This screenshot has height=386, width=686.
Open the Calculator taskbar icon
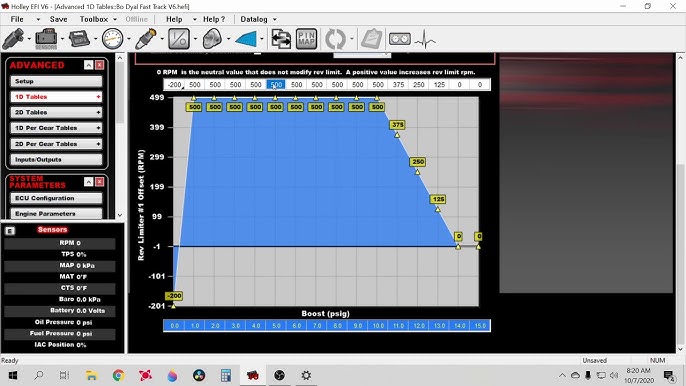point(226,375)
